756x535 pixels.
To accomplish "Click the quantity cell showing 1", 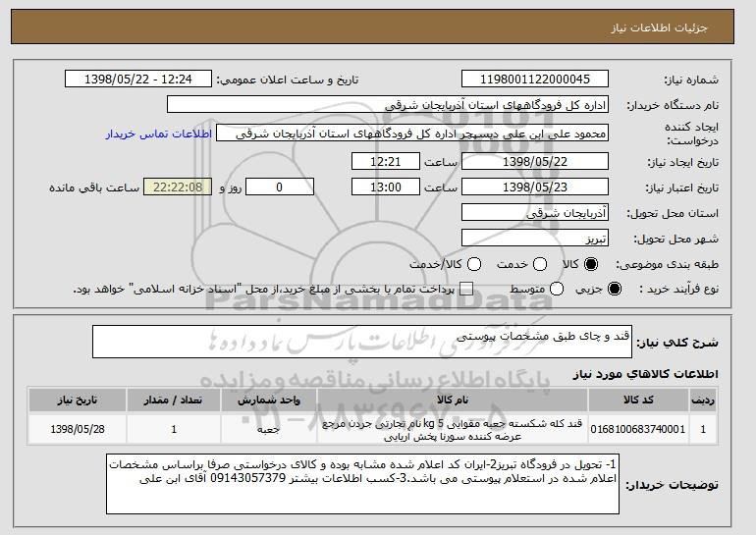I will pos(174,429).
